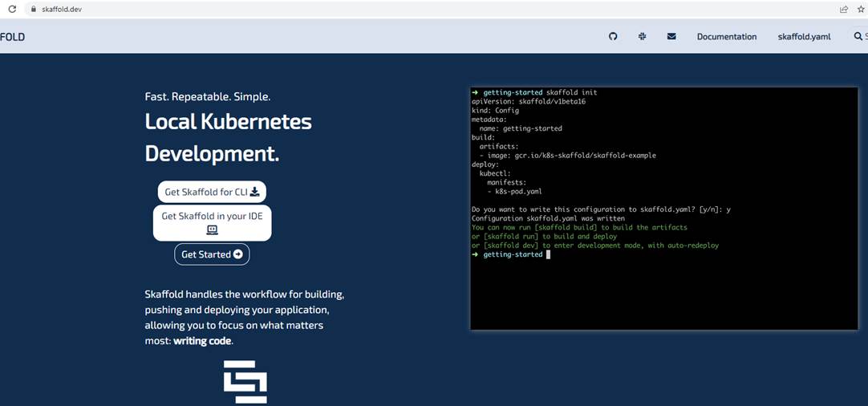The width and height of the screenshot is (868, 406).
Task: Select Get Skaffold in your IDE button
Action: coord(212,223)
